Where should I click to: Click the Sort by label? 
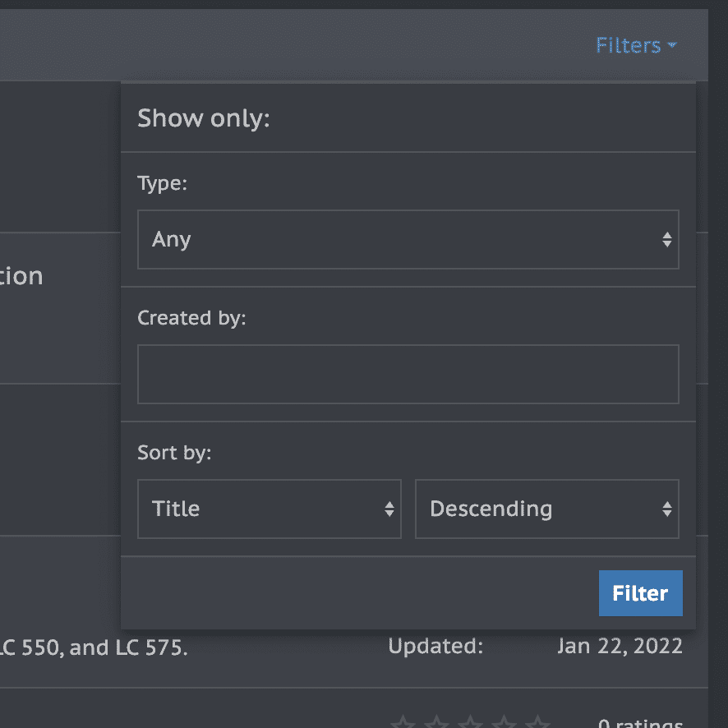tap(174, 453)
